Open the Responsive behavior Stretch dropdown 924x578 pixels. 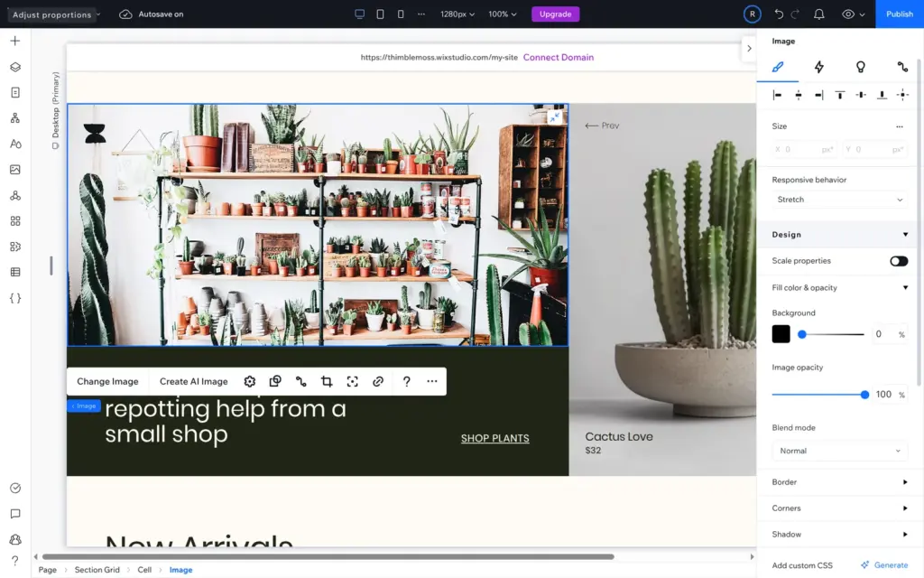pos(839,200)
